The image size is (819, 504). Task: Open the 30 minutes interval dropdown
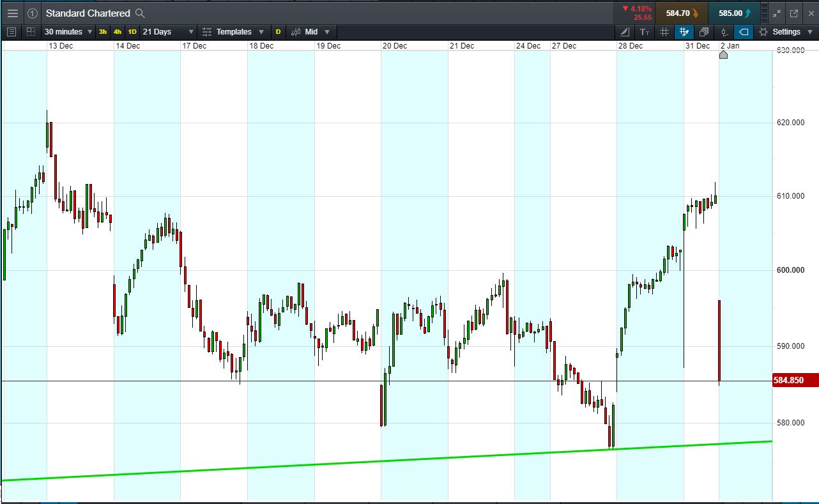pos(68,31)
